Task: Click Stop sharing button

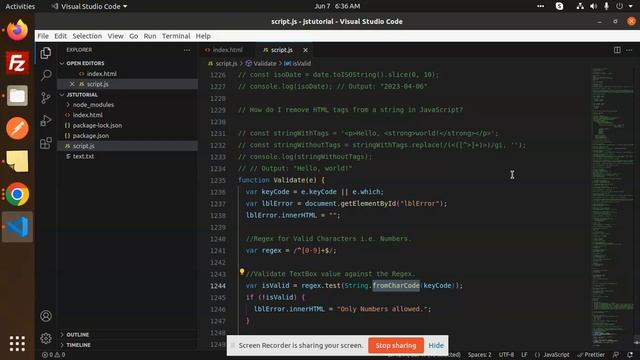Action: (396, 345)
